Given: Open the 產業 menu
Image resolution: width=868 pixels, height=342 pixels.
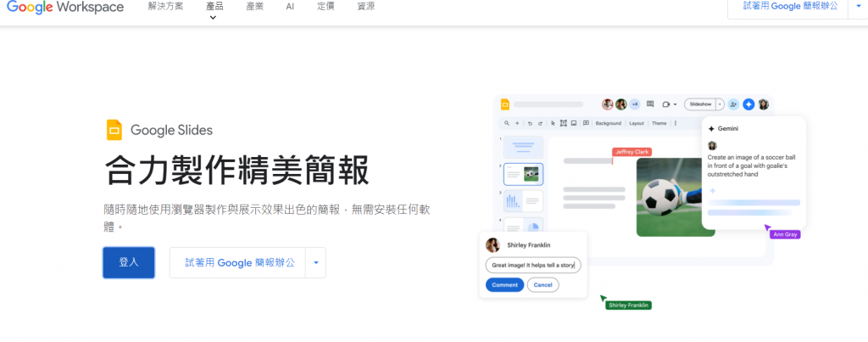Looking at the screenshot, I should pos(254,7).
